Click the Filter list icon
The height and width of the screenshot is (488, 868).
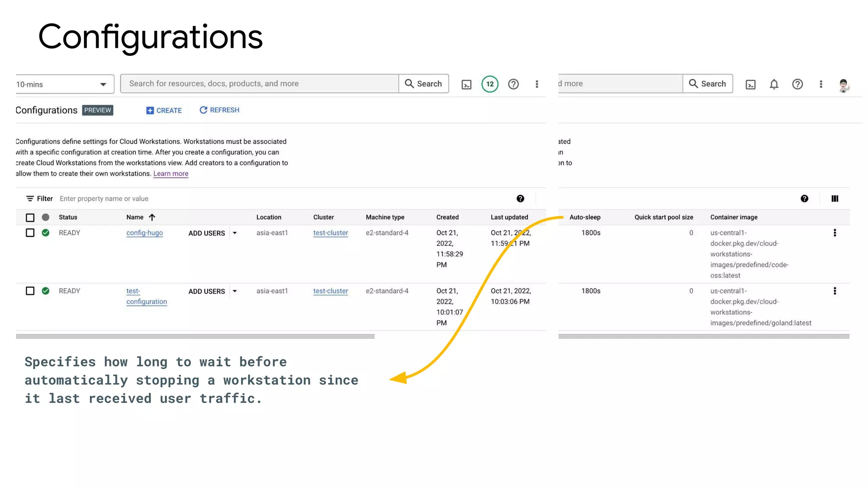(30, 199)
